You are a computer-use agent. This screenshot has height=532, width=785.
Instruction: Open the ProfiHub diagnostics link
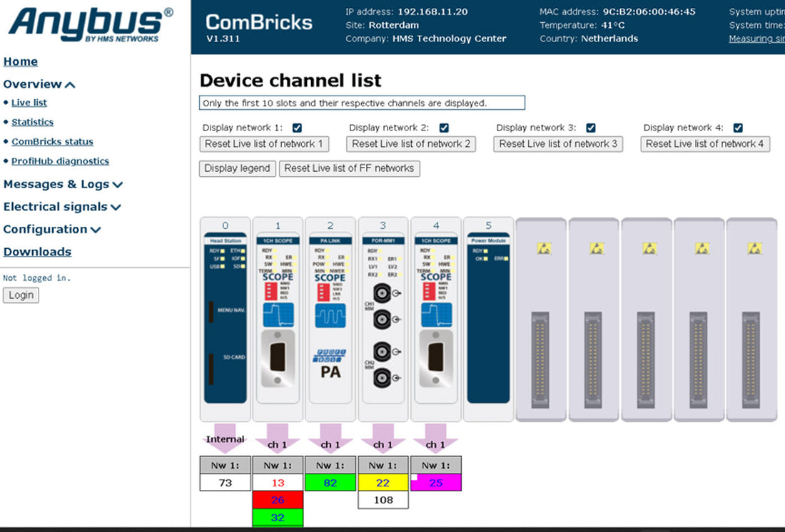pyautogui.click(x=60, y=161)
